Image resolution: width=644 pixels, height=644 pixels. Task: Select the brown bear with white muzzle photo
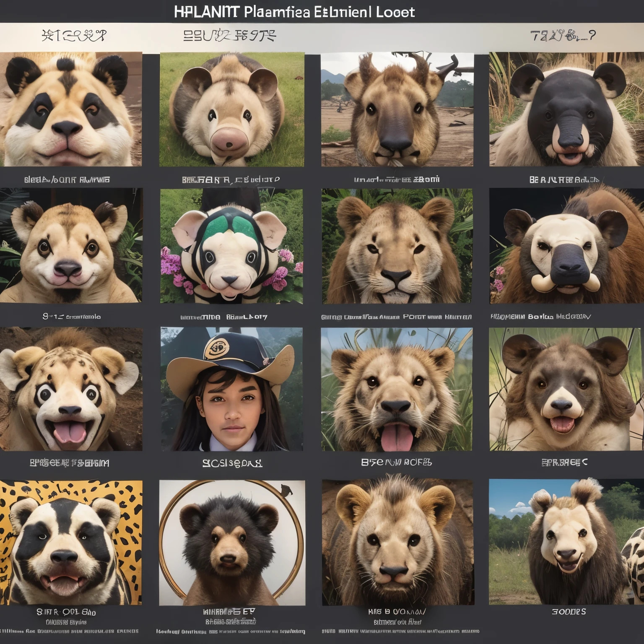(x=566, y=389)
